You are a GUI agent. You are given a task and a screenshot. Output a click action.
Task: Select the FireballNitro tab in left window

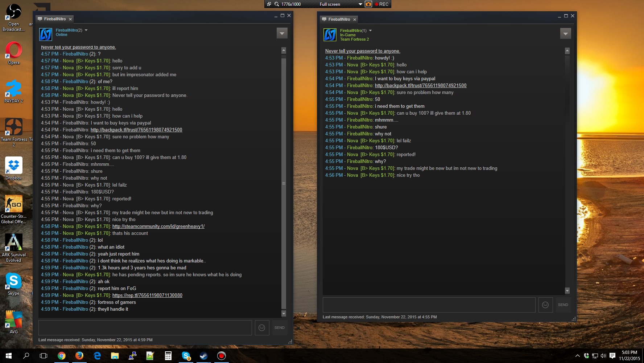[54, 19]
